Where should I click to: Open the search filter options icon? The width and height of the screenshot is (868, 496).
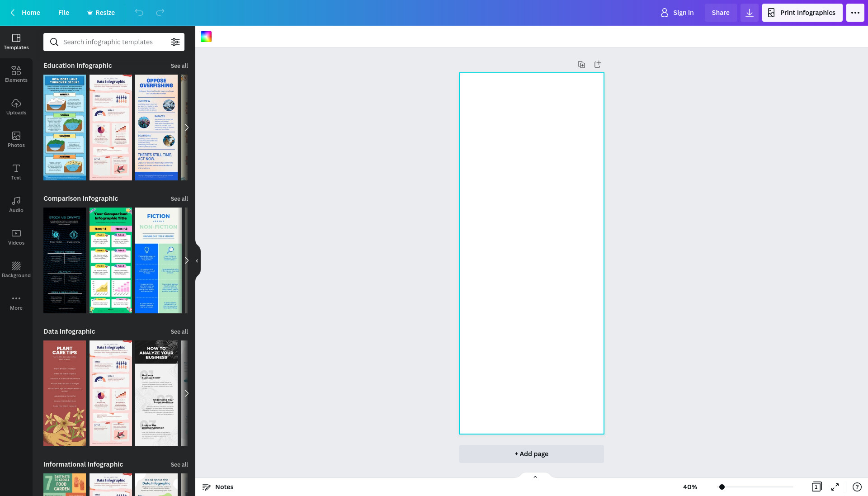tap(175, 42)
